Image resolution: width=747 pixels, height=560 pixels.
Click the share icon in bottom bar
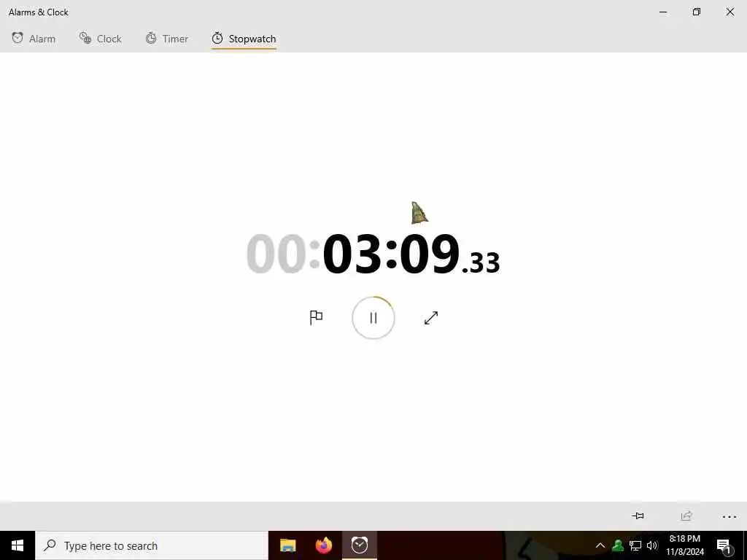686,516
